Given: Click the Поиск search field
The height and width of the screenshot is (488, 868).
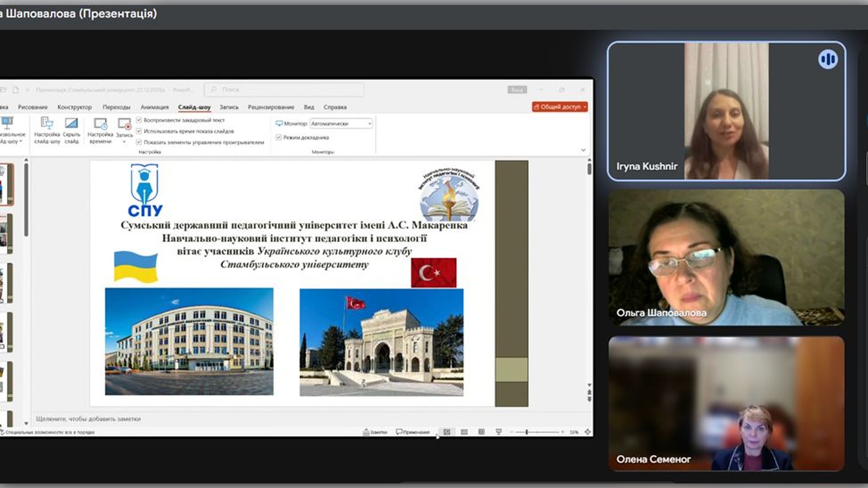Looking at the screenshot, I should click(285, 89).
